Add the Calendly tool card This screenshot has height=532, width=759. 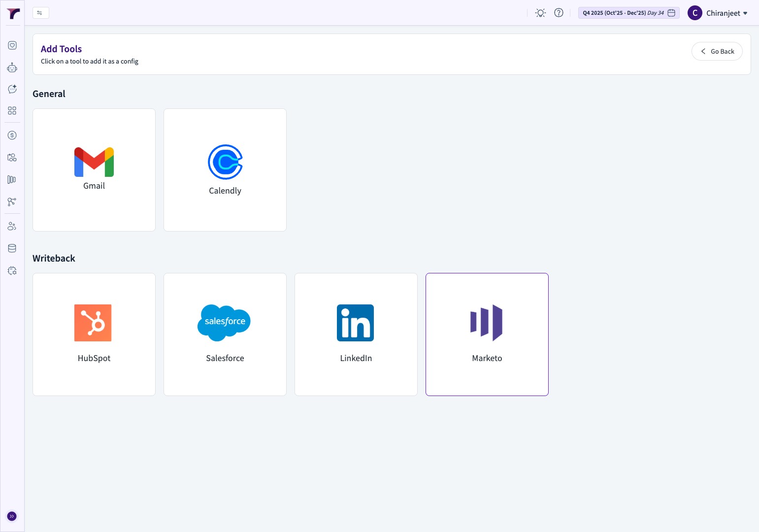pos(225,170)
